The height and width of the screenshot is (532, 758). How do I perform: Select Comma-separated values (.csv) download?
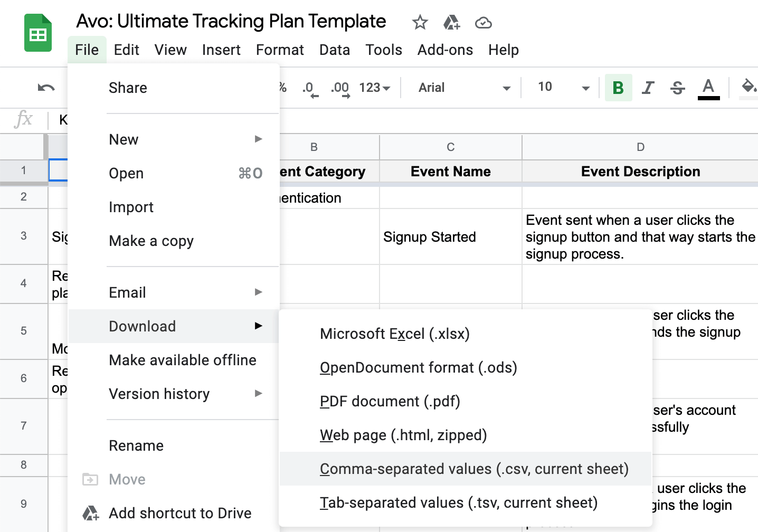[474, 469]
